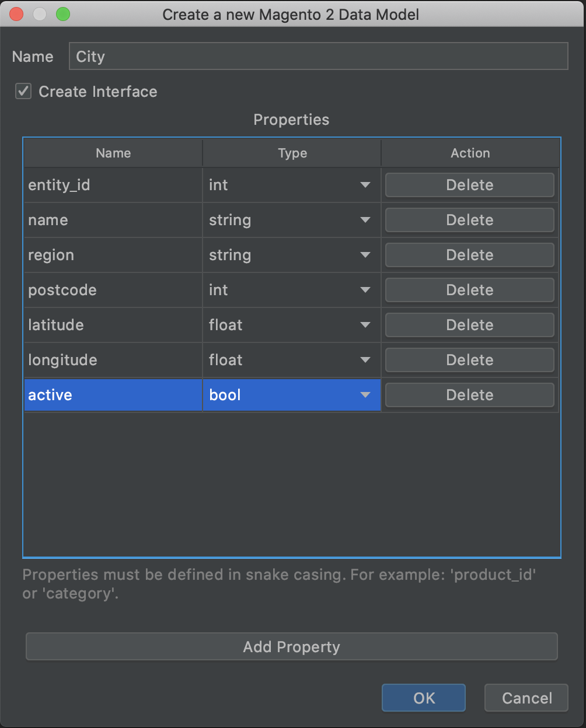Click the green maximize window button

tap(62, 14)
